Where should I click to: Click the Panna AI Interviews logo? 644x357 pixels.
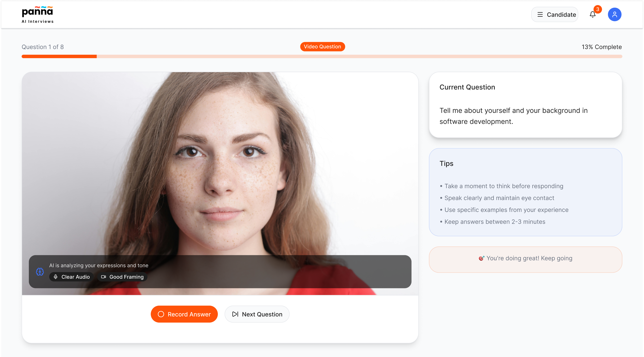tap(38, 14)
